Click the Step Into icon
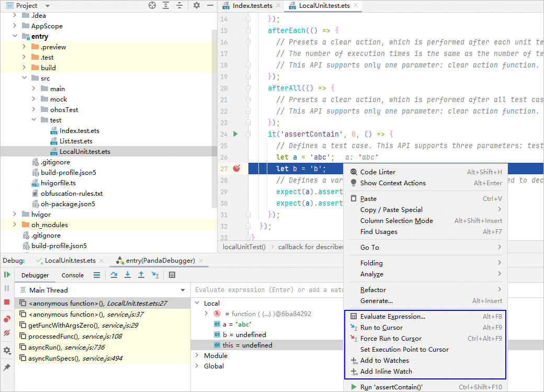The height and width of the screenshot is (392, 544). [127, 275]
